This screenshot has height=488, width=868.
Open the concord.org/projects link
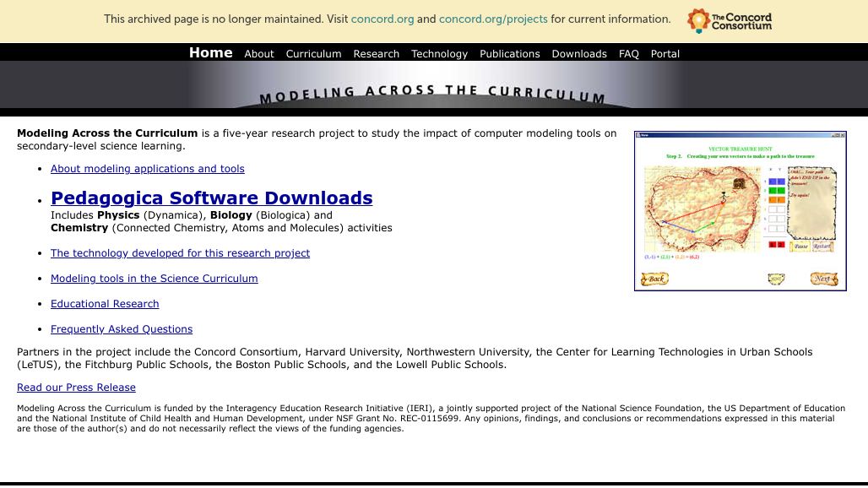[493, 19]
